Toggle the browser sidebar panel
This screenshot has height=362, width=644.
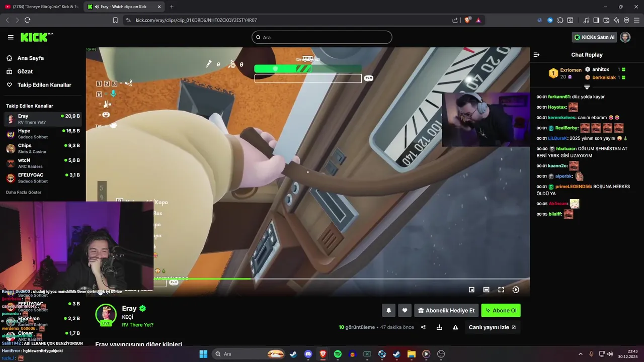point(596,20)
